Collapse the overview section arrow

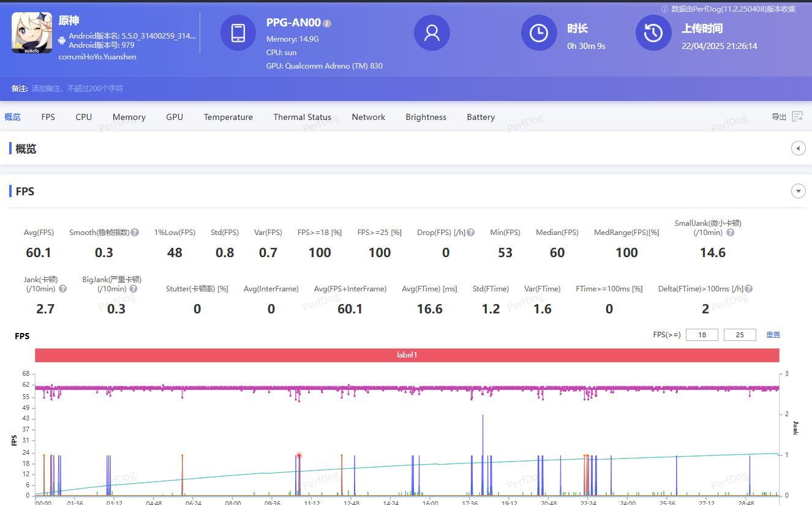(798, 148)
